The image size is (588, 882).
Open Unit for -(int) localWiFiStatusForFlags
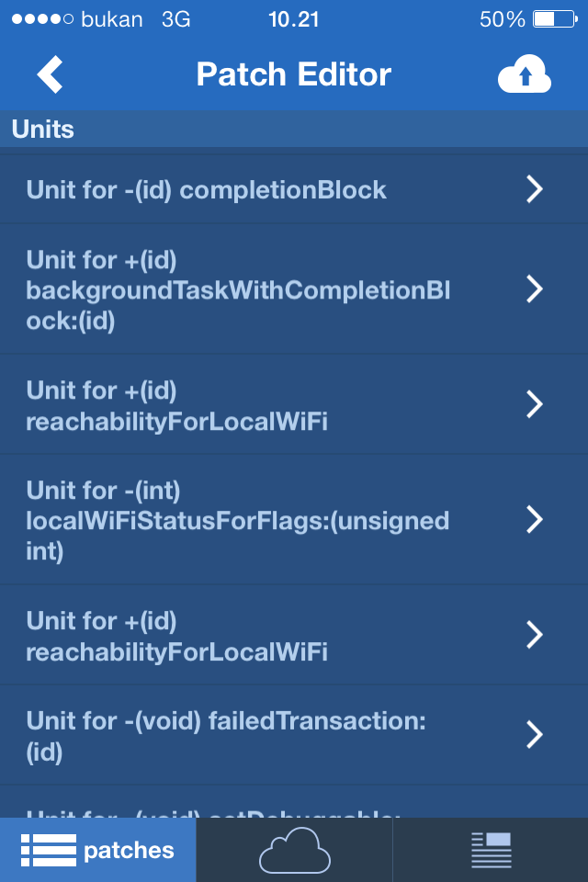coord(294,519)
